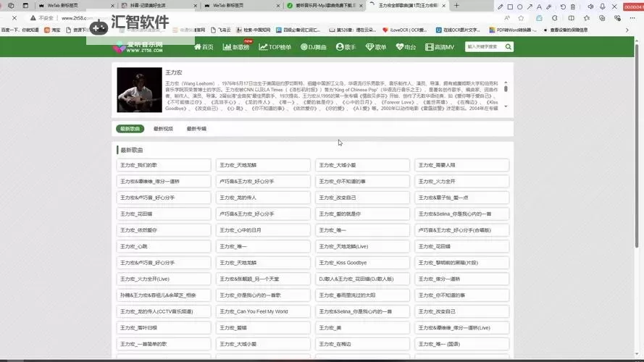This screenshot has height=362, width=644.
Task: Open a new browser tab with plus button
Action: 456,6
